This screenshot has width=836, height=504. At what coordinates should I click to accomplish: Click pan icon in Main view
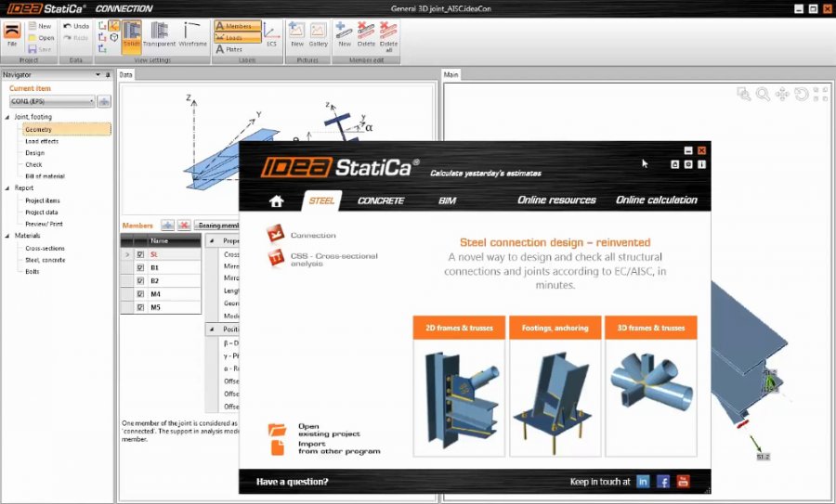click(782, 95)
